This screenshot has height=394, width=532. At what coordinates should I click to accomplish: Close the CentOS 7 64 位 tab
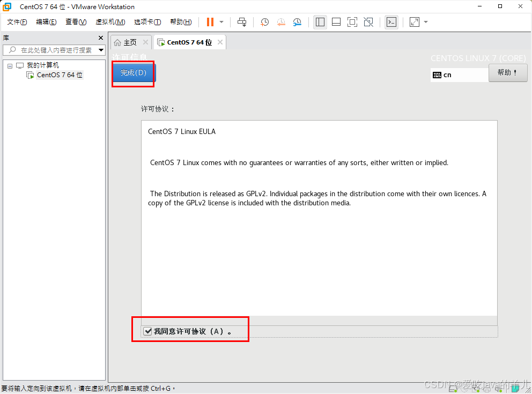pos(220,42)
